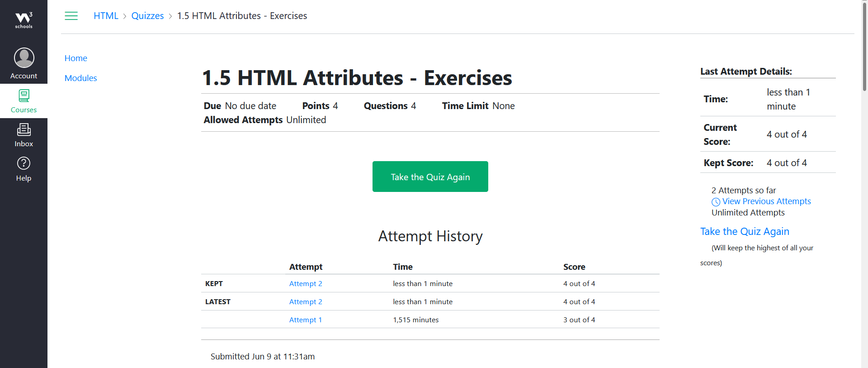Click the 'No due date' text
868x368 pixels.
(250, 105)
